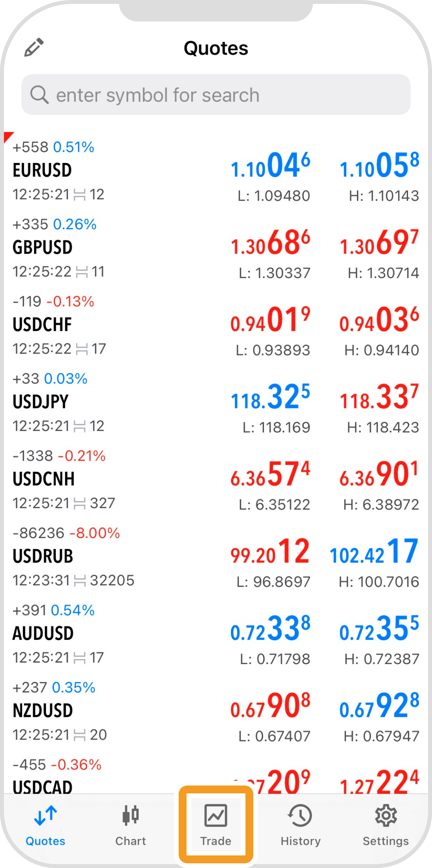Open the Chart candlestick icon
432x868 pixels.
coord(130,815)
